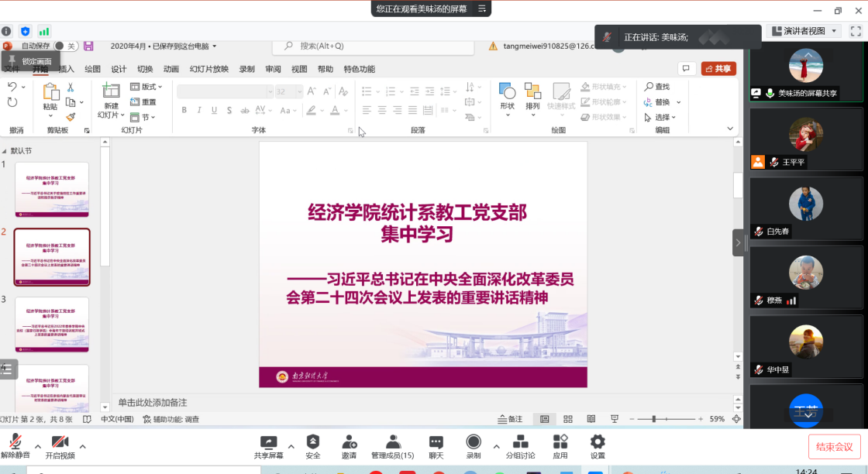
Task: Select slide 3 thumbnail in panel
Action: point(52,324)
